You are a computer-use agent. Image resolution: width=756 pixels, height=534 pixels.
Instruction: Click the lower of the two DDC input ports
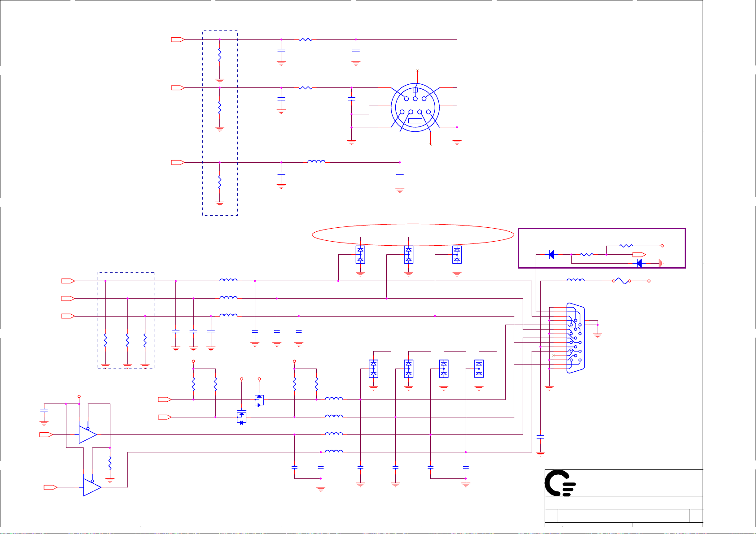pyautogui.click(x=165, y=417)
